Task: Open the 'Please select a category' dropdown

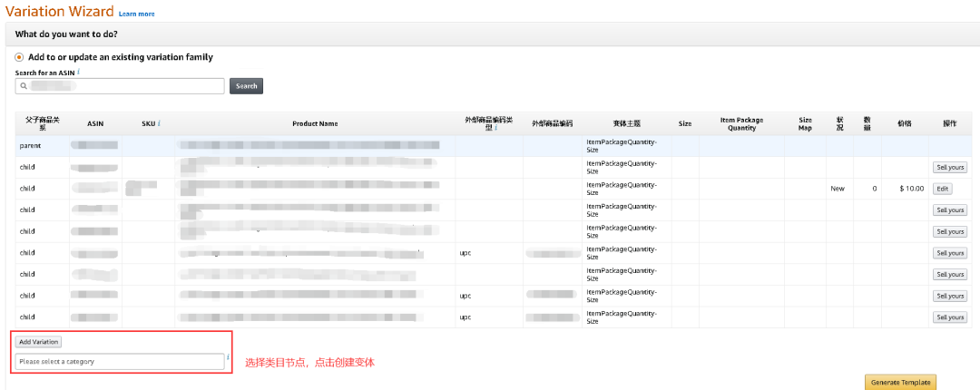Action: click(120, 361)
